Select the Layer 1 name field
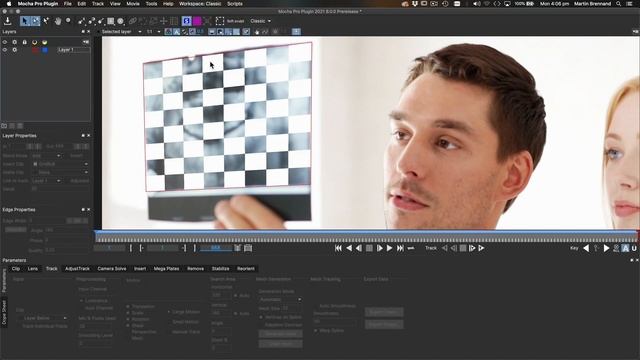 click(73, 50)
